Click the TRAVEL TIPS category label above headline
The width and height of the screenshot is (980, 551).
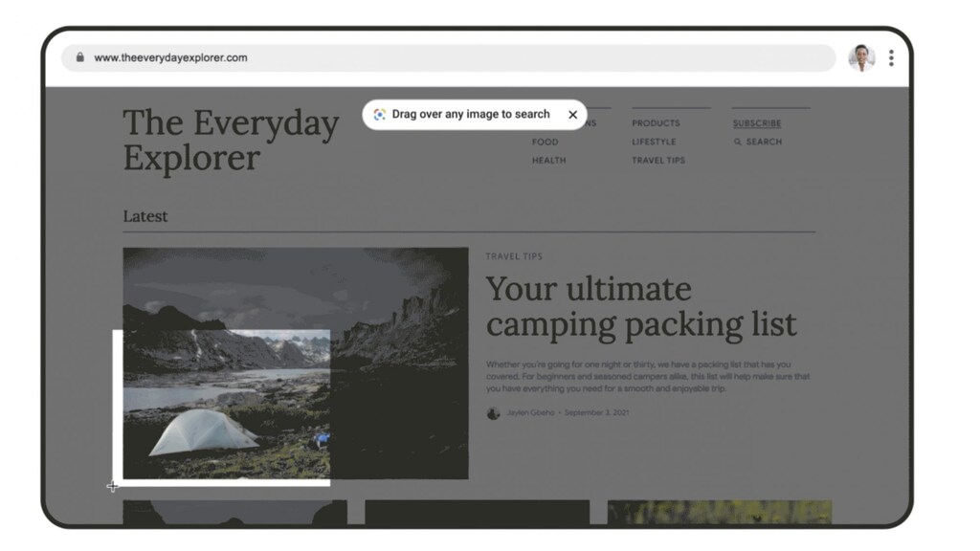click(514, 256)
